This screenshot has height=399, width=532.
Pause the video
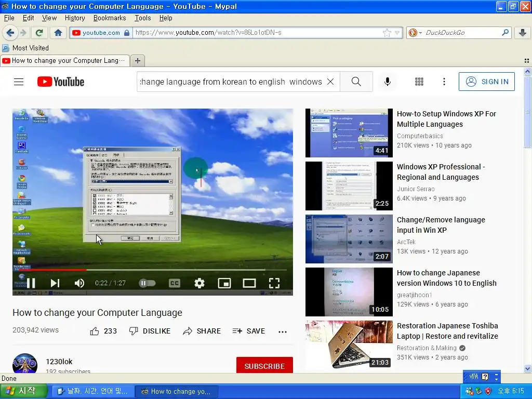pyautogui.click(x=31, y=283)
